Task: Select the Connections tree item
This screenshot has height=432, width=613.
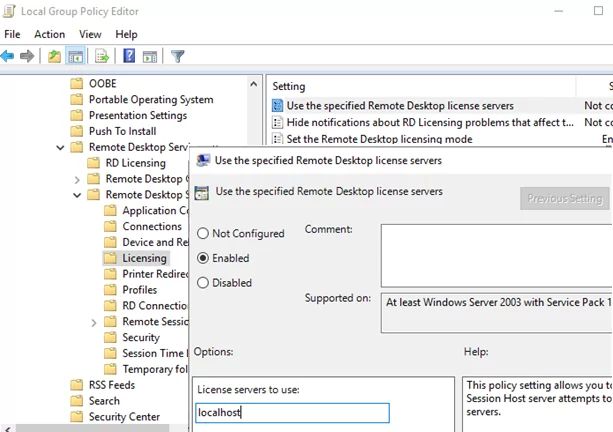Action: (152, 226)
